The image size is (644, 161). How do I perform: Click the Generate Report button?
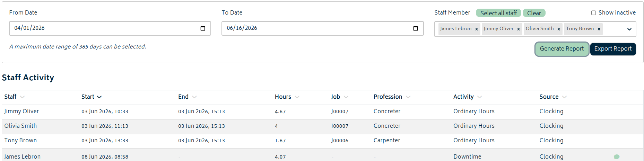[x=562, y=49]
